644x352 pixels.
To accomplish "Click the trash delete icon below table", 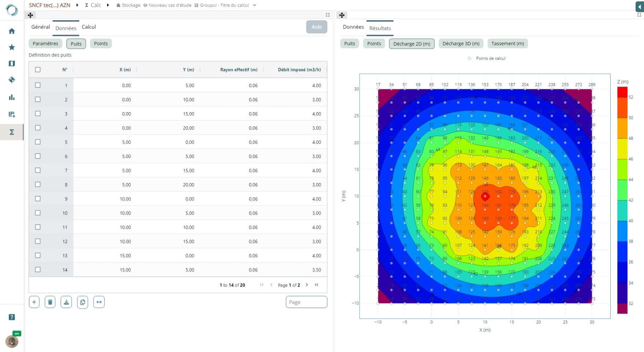I will [50, 302].
